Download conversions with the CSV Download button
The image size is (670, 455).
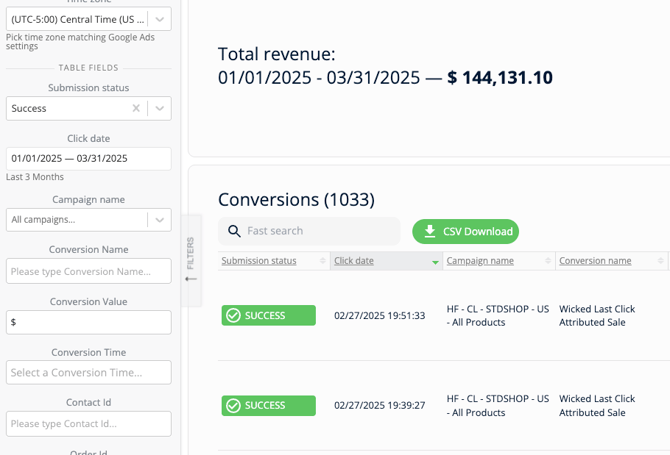pos(465,231)
